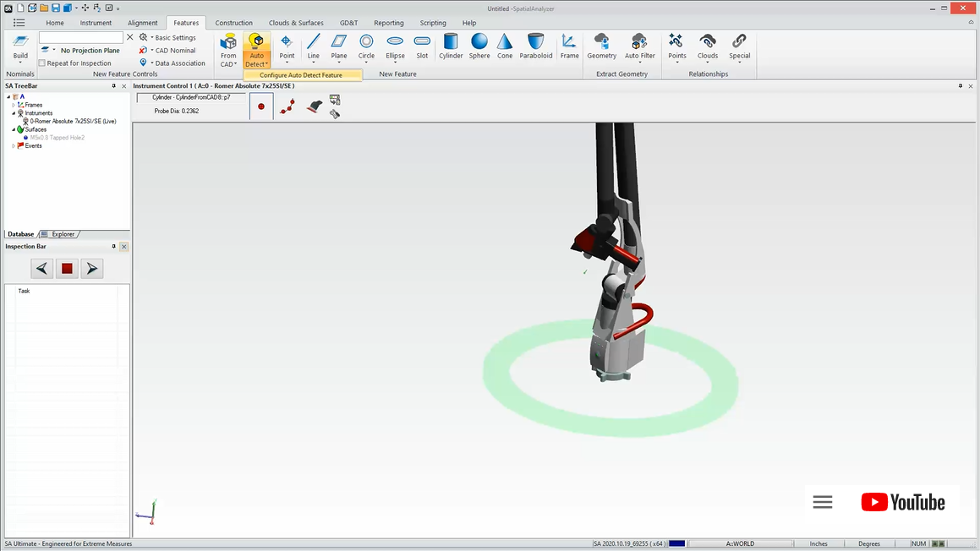The height and width of the screenshot is (551, 980).
Task: Toggle the red record button in Instrument Control
Action: pyautogui.click(x=260, y=106)
